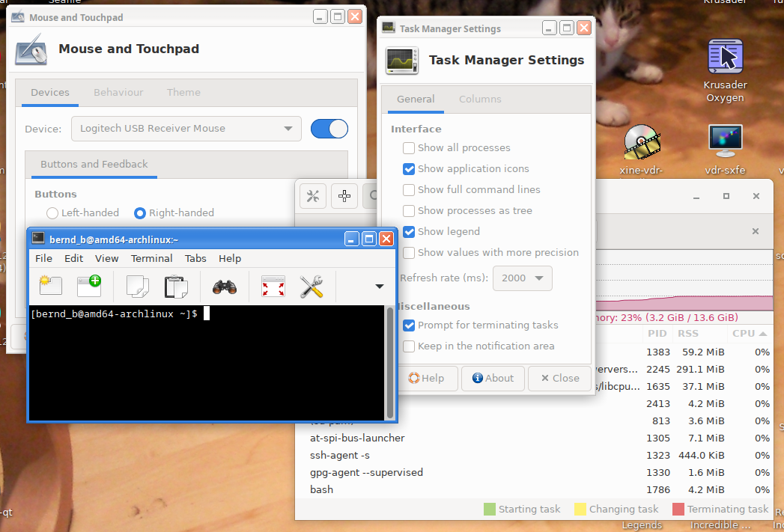Viewport: 784px width, 532px height.
Task: Open the terminal Tabs menu
Action: tap(195, 258)
